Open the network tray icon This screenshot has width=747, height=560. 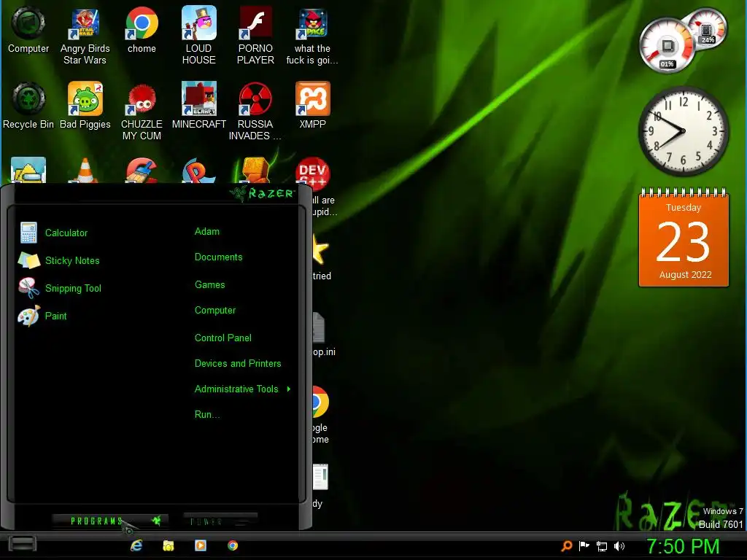tap(602, 547)
